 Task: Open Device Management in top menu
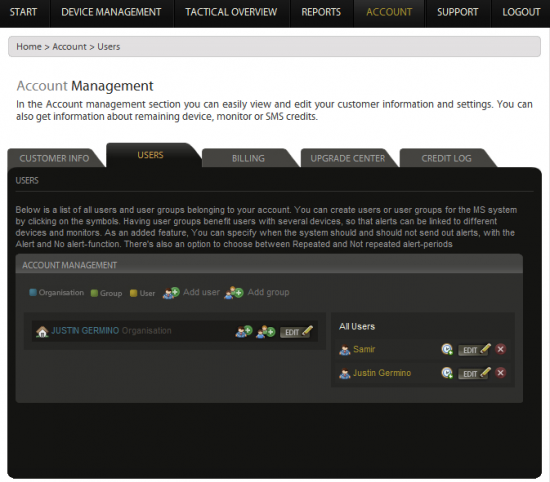111,12
